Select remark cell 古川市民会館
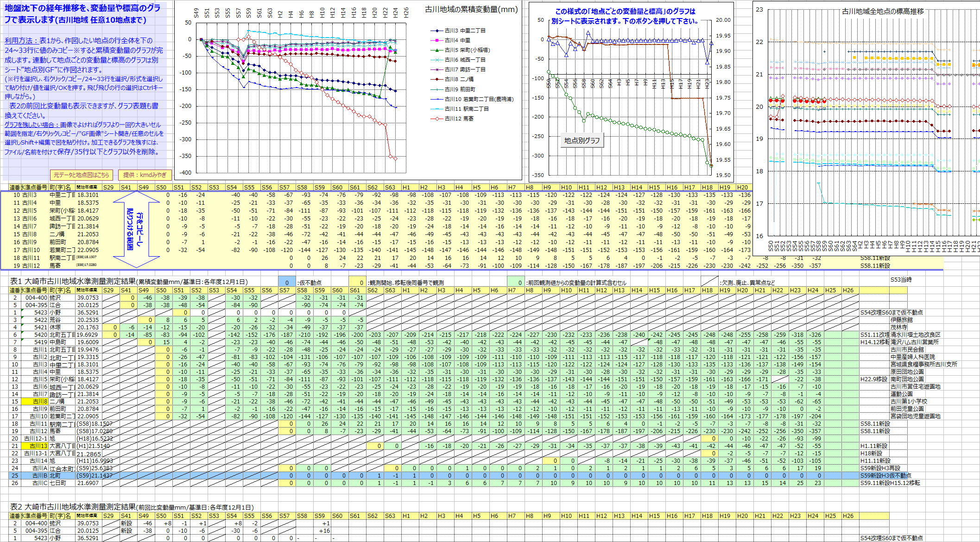The image size is (980, 542). pyautogui.click(x=907, y=349)
